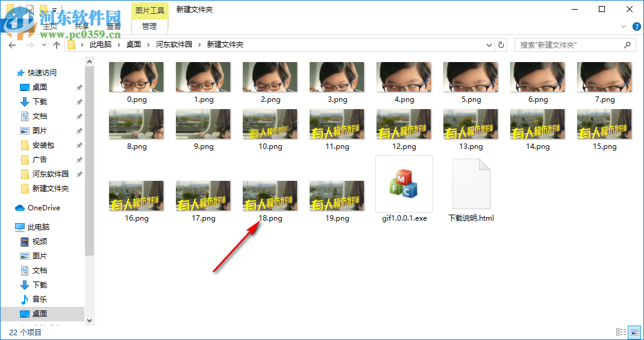The height and width of the screenshot is (340, 644).
Task: Select the 13.png thumbnail
Action: [x=470, y=124]
